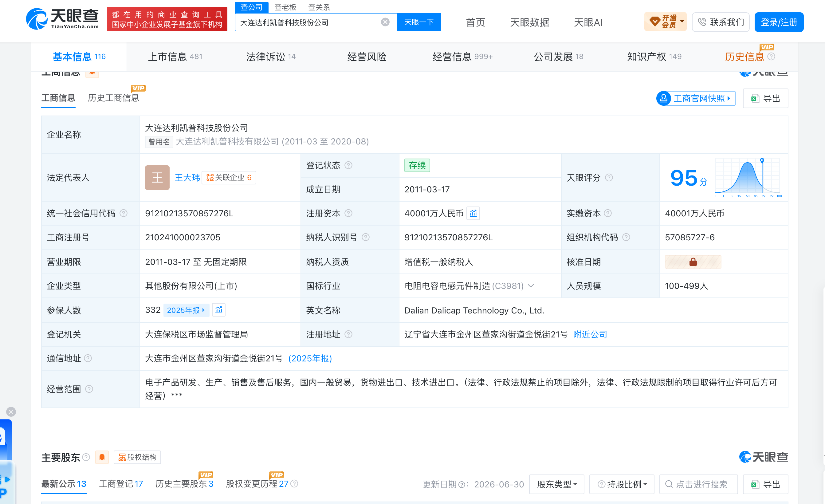Viewport: 825px width, 504px height.
Task: Switch to 法律诉讼 tab
Action: click(x=271, y=57)
